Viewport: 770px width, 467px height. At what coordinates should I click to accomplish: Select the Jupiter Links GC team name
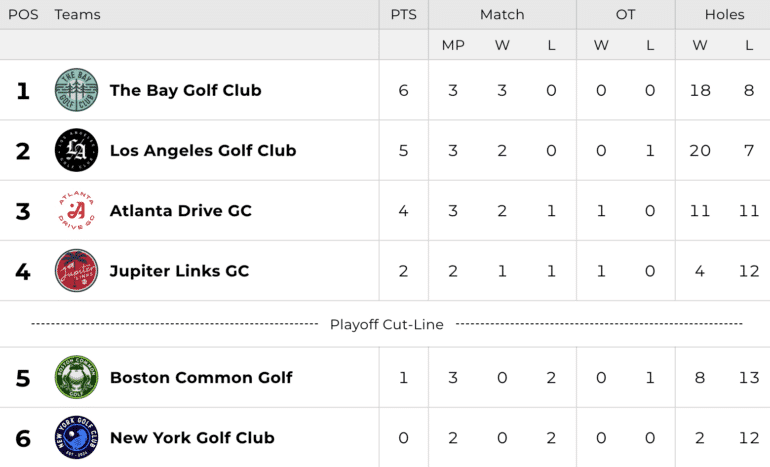pyautogui.click(x=179, y=271)
